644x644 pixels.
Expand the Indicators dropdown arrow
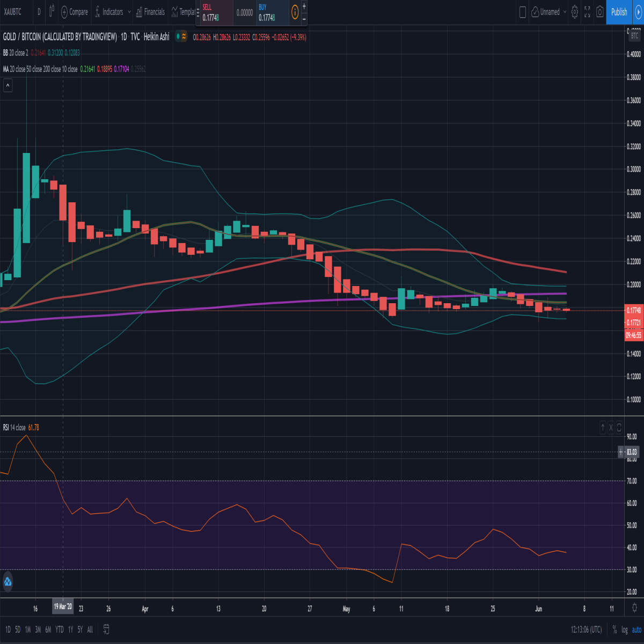click(129, 12)
